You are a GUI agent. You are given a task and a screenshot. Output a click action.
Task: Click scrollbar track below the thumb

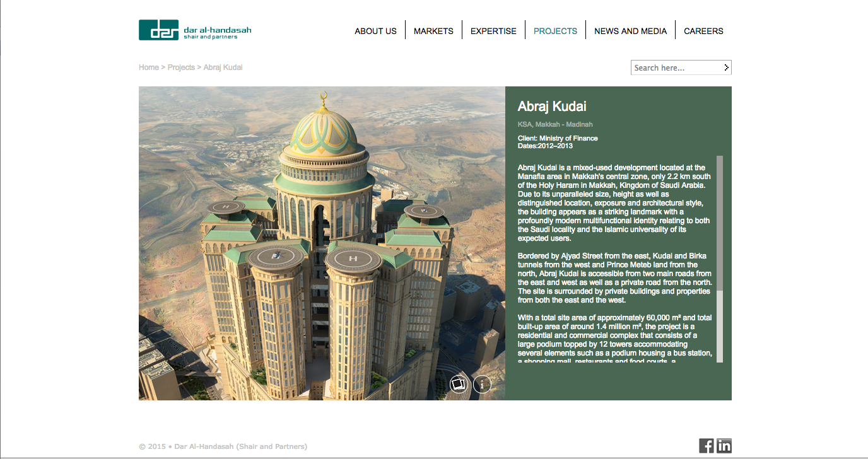[x=720, y=328]
